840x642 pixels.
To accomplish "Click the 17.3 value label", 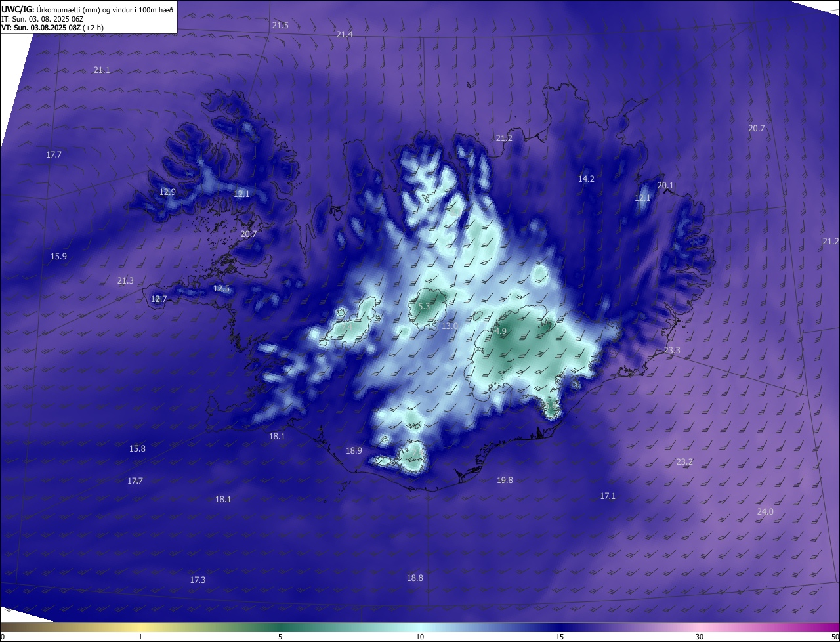I will [198, 580].
